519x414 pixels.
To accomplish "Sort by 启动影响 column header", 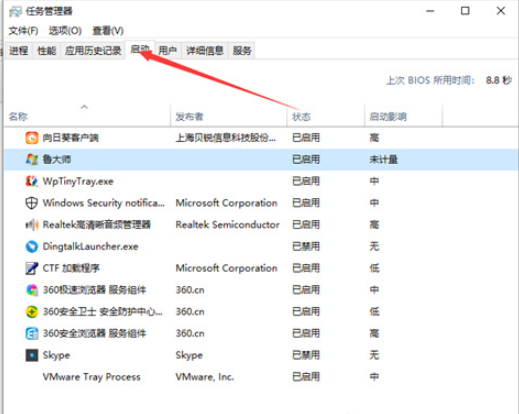I will (x=388, y=117).
